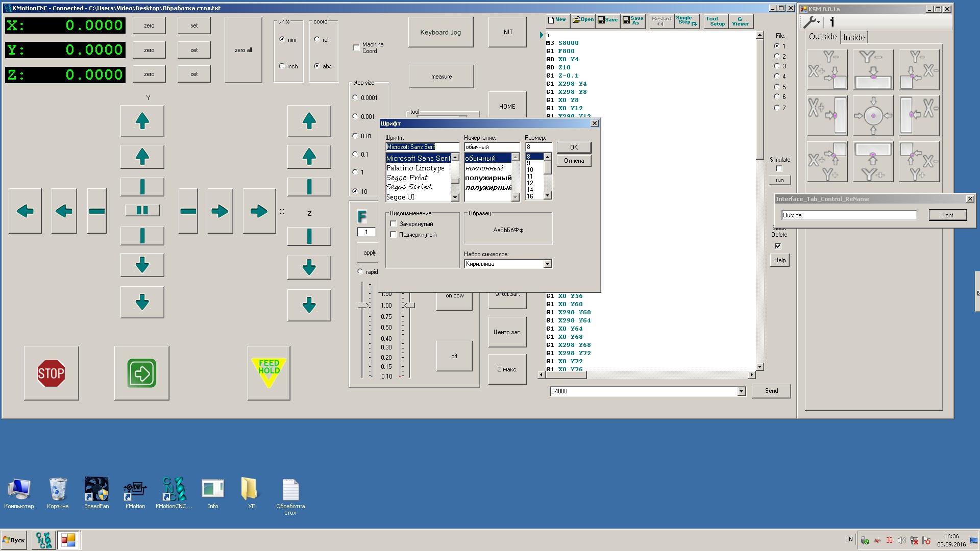Viewport: 980px width, 551px height.
Task: Select the Outside tab
Action: (x=822, y=37)
